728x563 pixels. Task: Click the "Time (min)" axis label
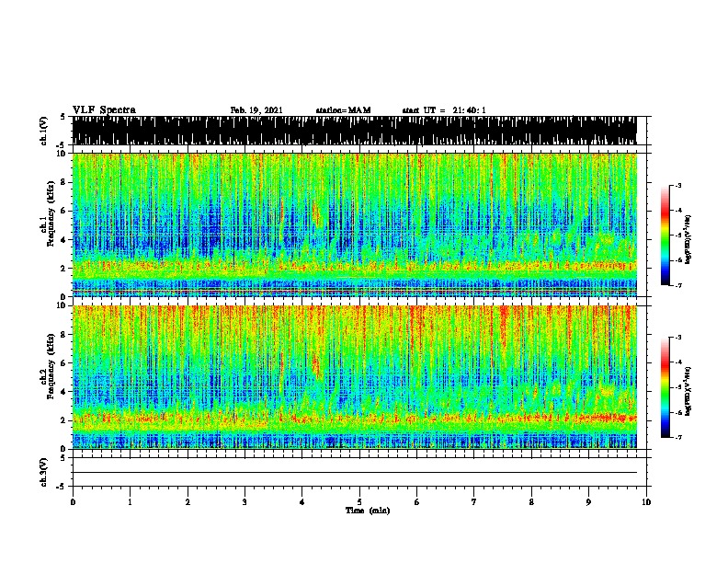click(368, 511)
